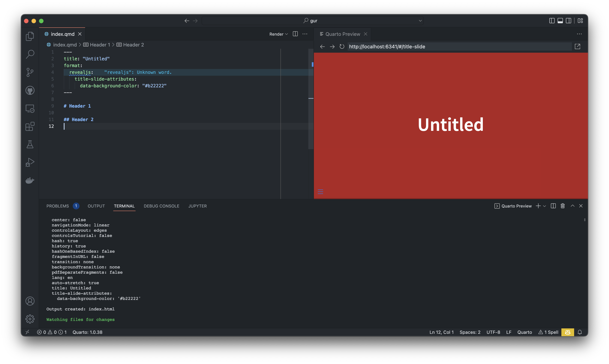609x364 pixels.
Task: Open the Manage settings gear
Action: pyautogui.click(x=30, y=319)
